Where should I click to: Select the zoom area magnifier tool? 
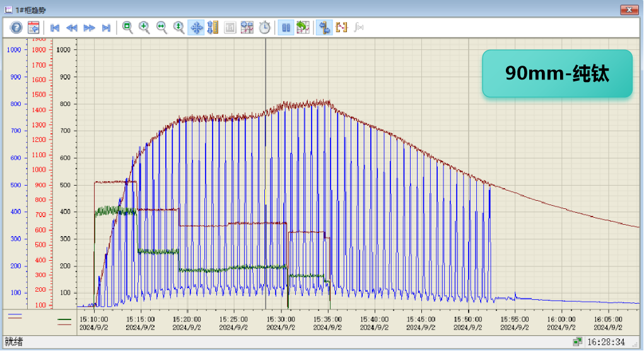click(127, 27)
